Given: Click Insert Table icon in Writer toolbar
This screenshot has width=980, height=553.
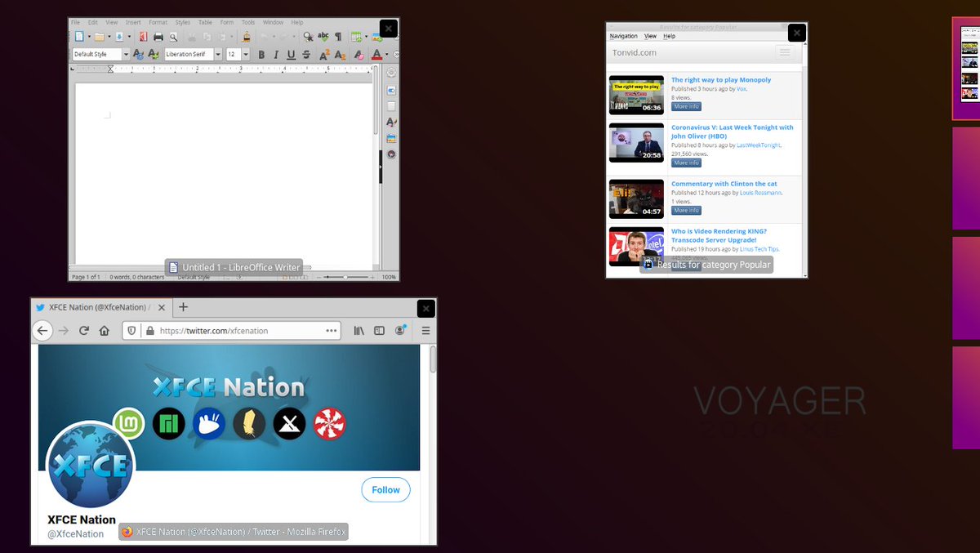Looking at the screenshot, I should (x=356, y=37).
